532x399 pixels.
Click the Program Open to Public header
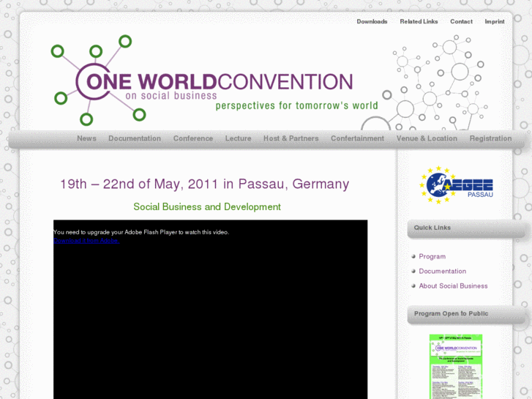467,315
